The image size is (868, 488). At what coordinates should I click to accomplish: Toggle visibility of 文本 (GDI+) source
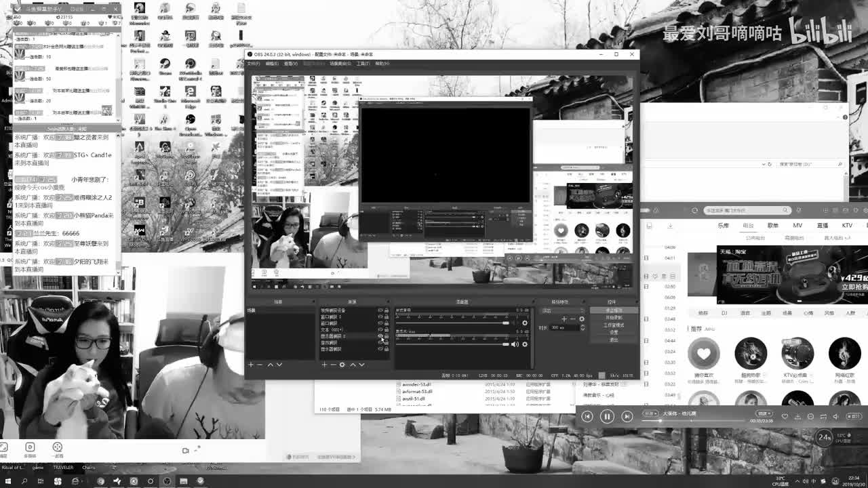point(380,329)
